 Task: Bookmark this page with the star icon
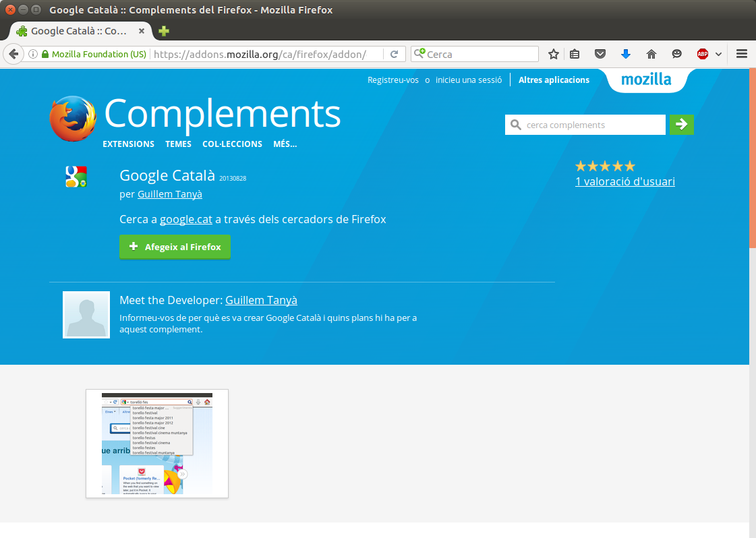[x=553, y=54]
